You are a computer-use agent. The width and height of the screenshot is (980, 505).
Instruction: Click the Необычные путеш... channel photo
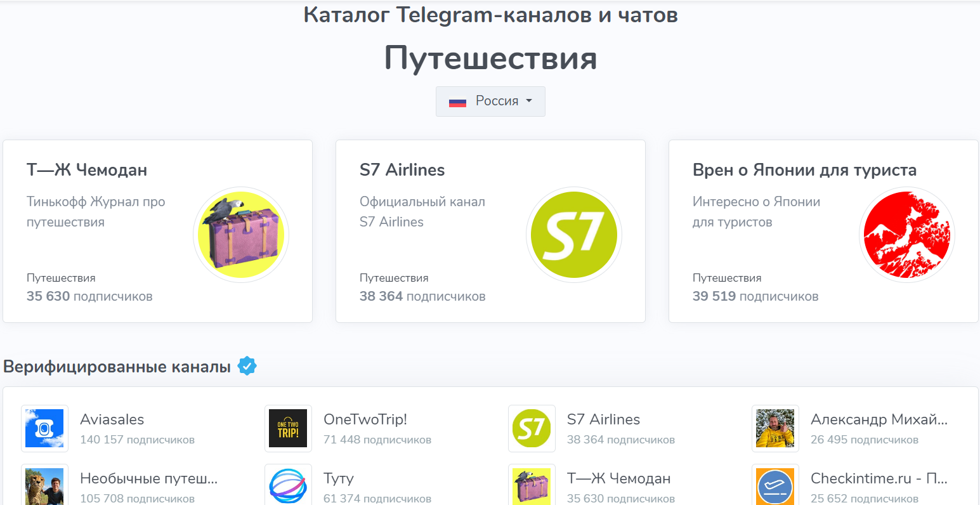click(44, 485)
